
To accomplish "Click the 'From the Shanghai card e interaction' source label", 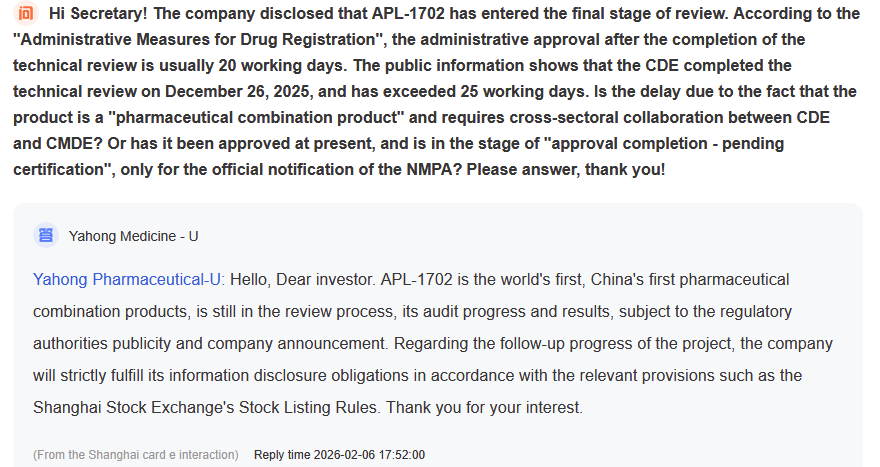I will pos(136,454).
